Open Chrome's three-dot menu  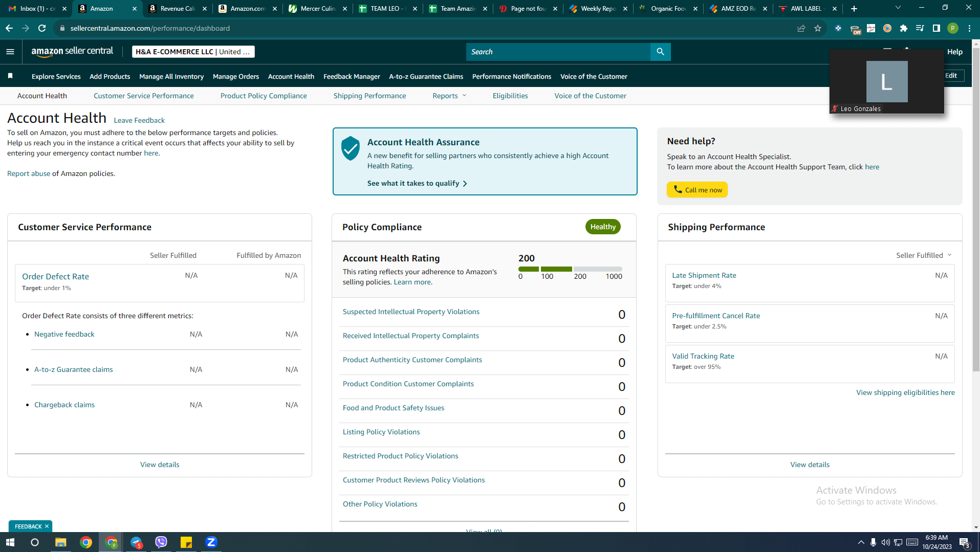(x=970, y=28)
